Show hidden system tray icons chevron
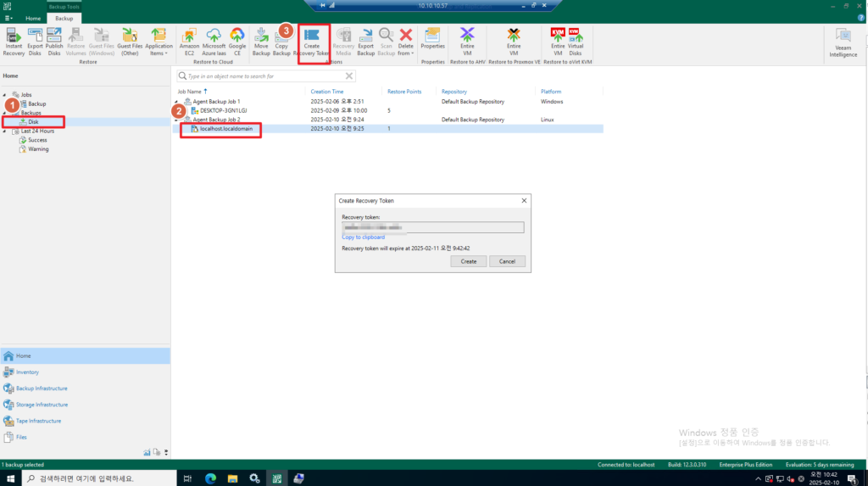This screenshot has height=486, width=868. [x=758, y=479]
